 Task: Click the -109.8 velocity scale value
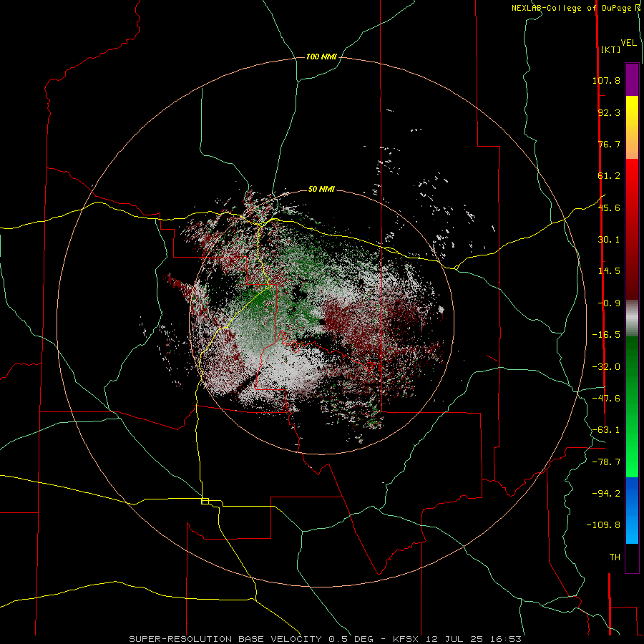coord(603,525)
